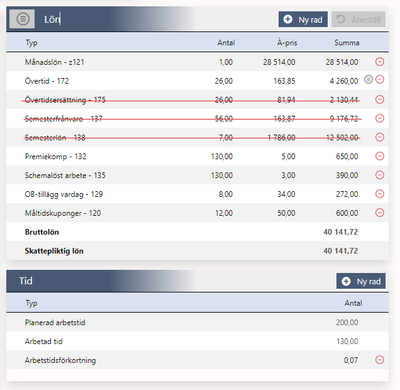Viewport: 400px width, 390px height.
Task: Click remove icon on Övertidsersättning - 175 row
Action: point(380,99)
